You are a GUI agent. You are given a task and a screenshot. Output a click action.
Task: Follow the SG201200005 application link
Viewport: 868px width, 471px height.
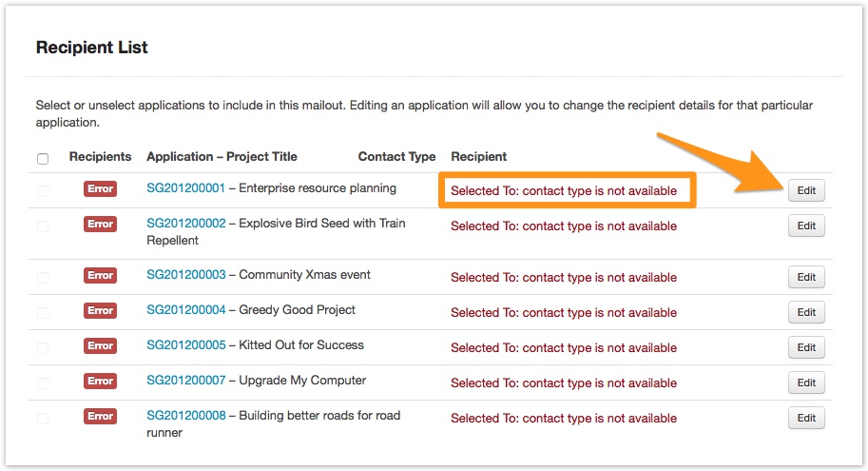coord(185,345)
